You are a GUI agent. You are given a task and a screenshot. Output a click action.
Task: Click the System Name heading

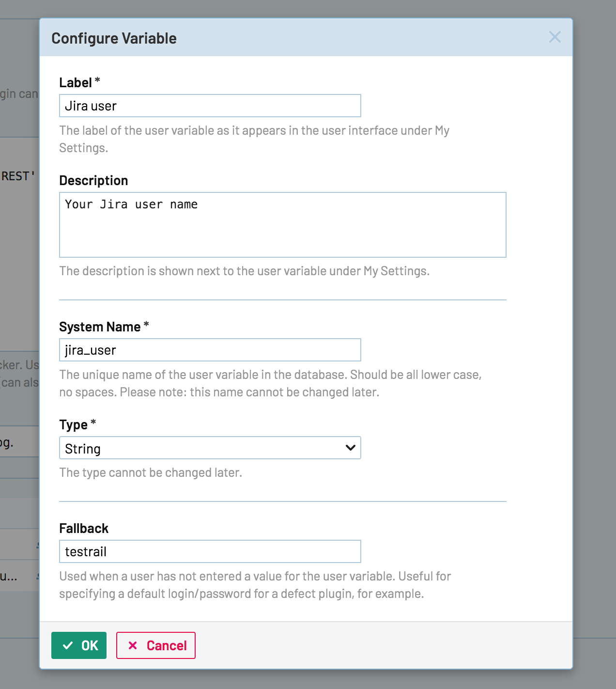point(100,327)
